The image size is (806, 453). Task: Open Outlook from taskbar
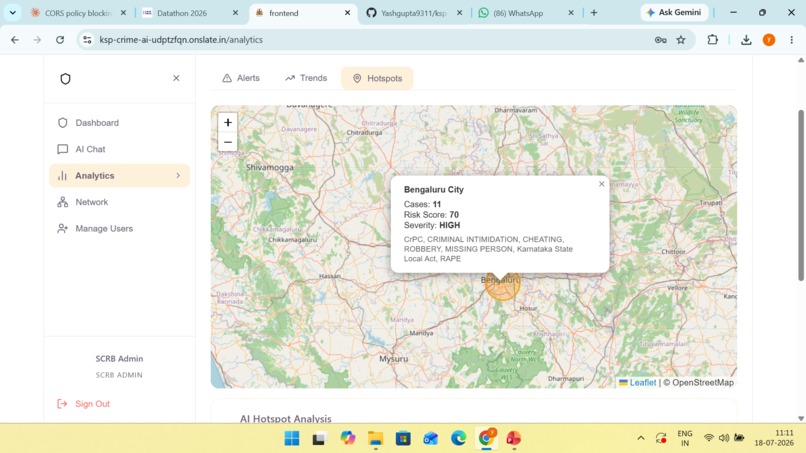click(x=431, y=438)
